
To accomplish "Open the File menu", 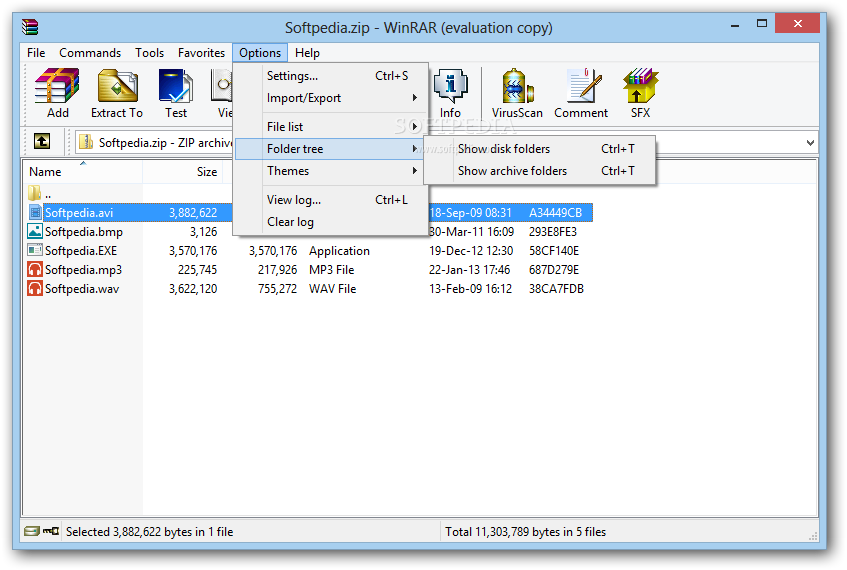I will pos(36,52).
